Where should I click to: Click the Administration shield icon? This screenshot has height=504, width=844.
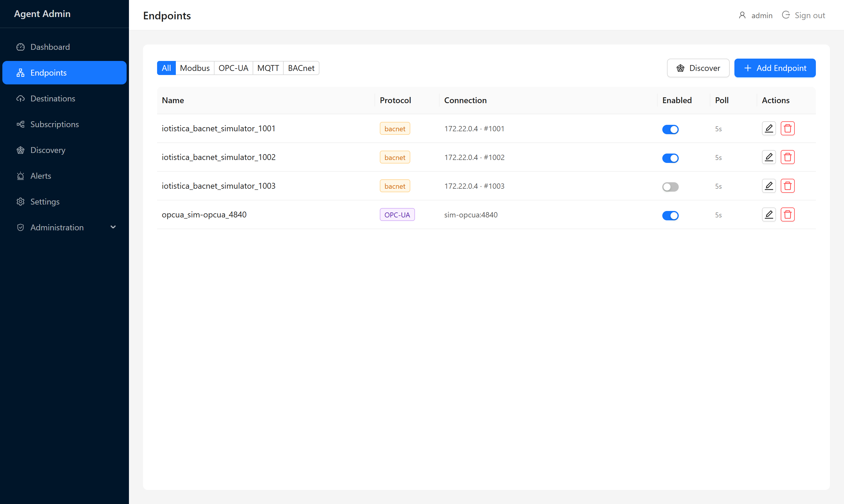[x=21, y=228]
